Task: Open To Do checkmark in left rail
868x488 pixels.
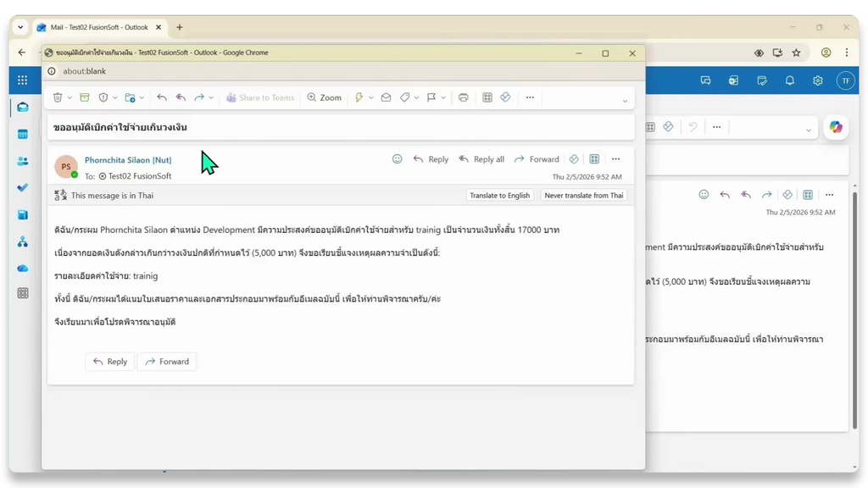Action: click(23, 187)
